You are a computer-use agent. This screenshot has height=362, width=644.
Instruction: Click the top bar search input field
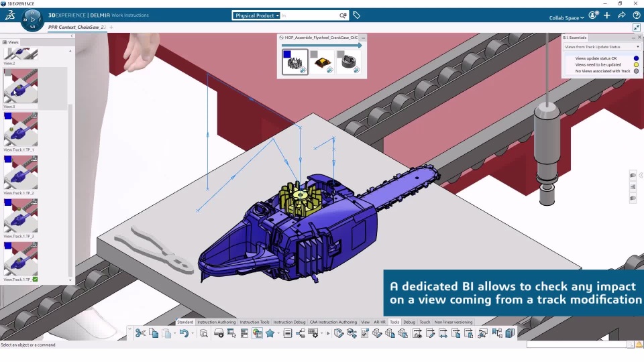tap(309, 15)
